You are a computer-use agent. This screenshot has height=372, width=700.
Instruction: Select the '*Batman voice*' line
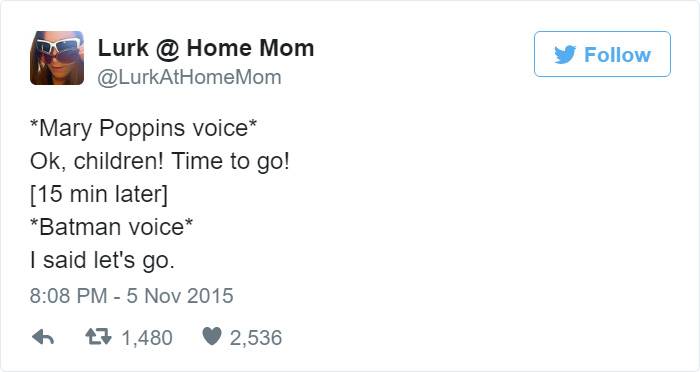[111, 227]
